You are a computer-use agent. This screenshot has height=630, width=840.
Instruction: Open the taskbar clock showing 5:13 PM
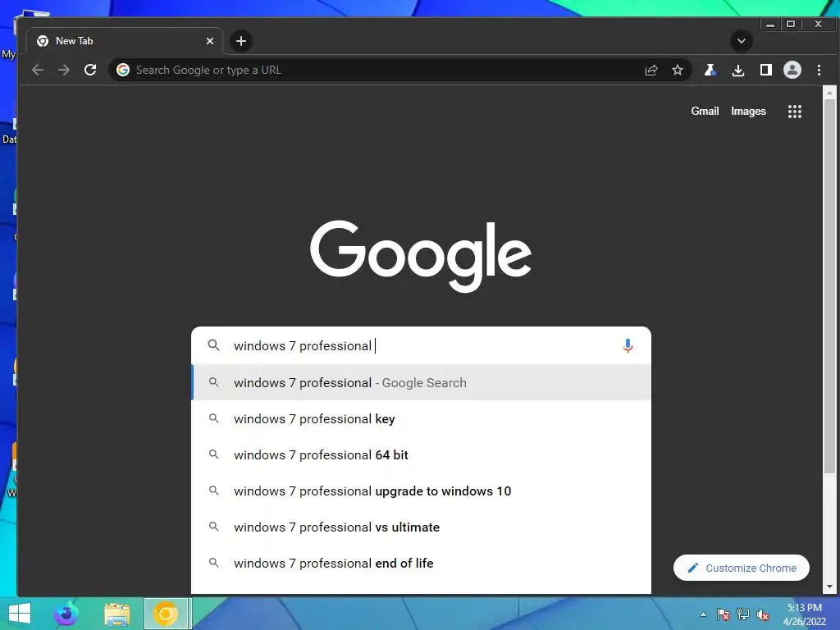[804, 614]
